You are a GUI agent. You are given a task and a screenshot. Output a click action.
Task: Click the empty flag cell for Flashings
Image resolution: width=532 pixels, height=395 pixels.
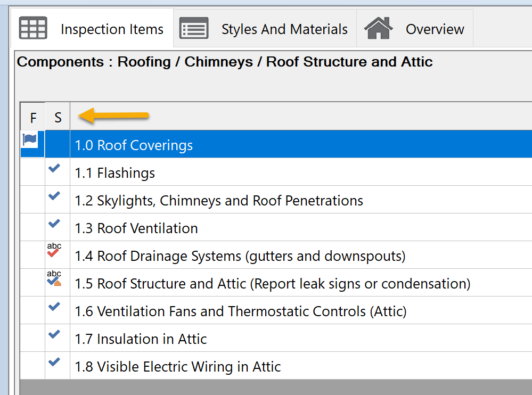(32, 172)
